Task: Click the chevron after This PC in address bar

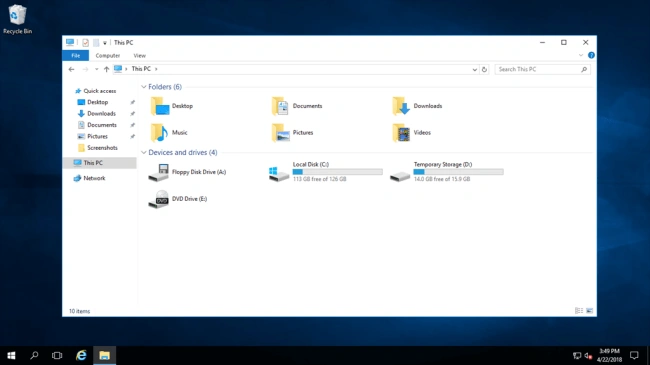Action: click(156, 69)
